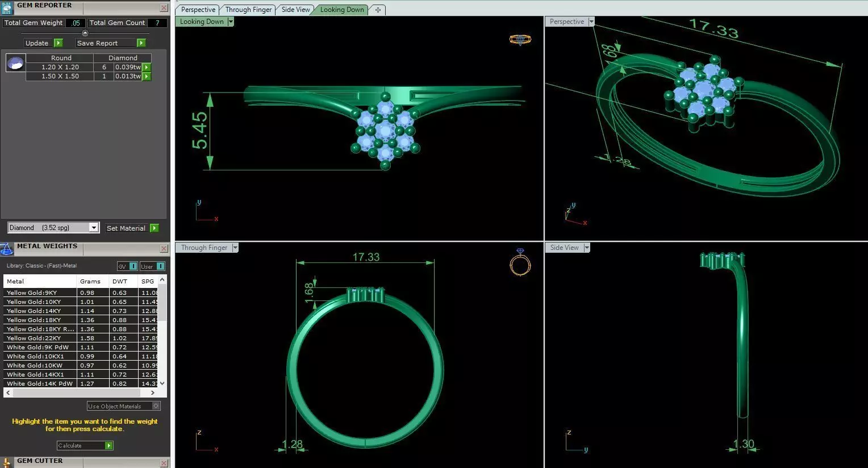Screen dimensions: 868x468
Task: Click the green arrow on the 0.013tw row
Action: coord(147,76)
